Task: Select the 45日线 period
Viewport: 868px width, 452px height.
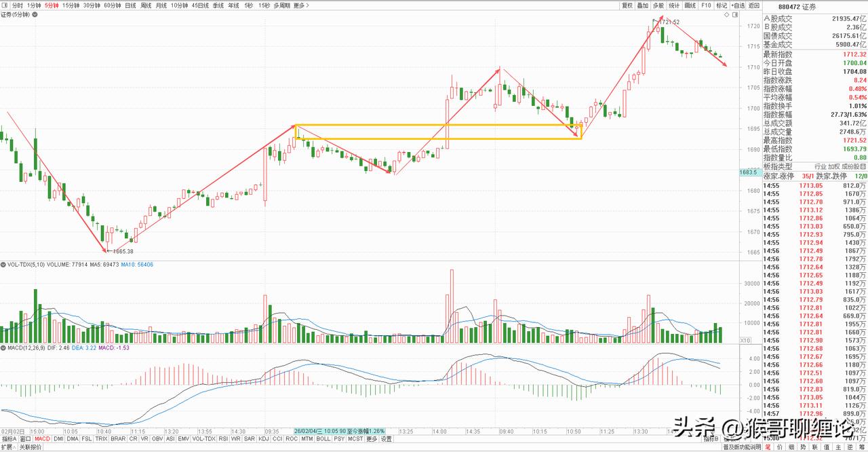Action: [200, 5]
